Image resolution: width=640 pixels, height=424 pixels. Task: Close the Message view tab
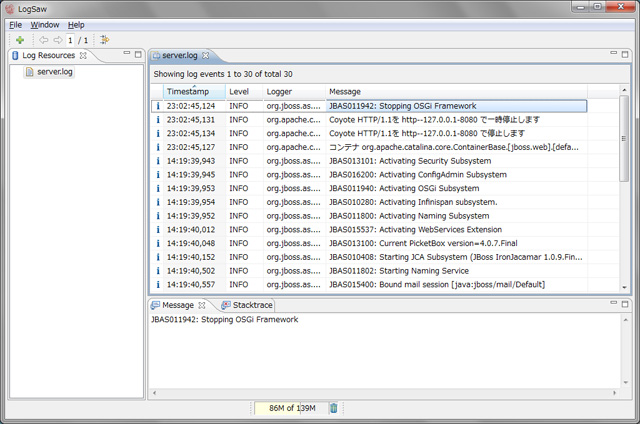tap(202, 305)
